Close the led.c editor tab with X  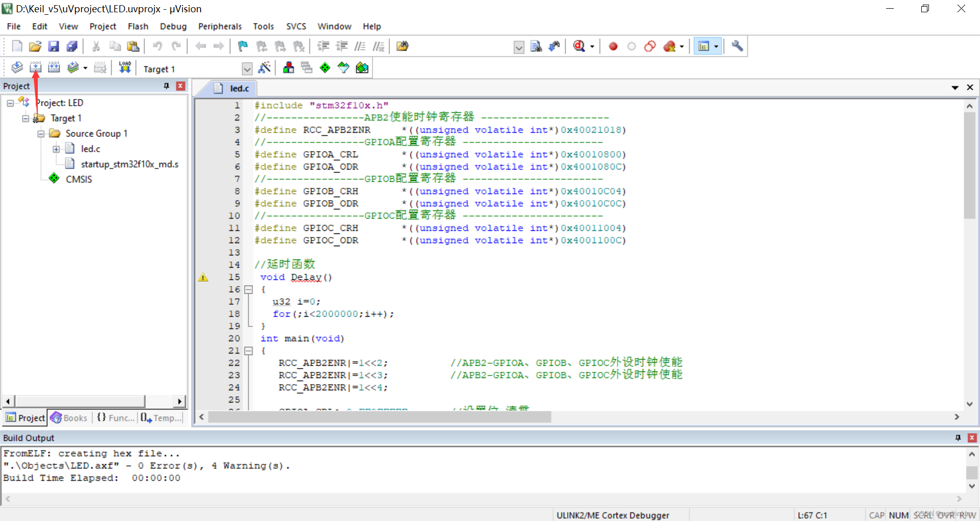pos(970,87)
